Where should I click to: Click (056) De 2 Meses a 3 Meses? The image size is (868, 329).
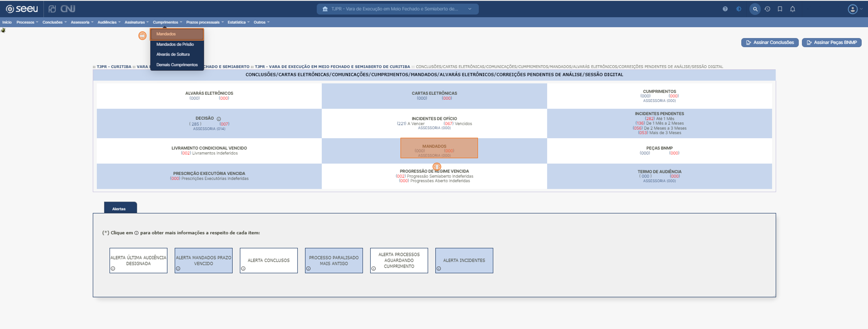point(660,128)
